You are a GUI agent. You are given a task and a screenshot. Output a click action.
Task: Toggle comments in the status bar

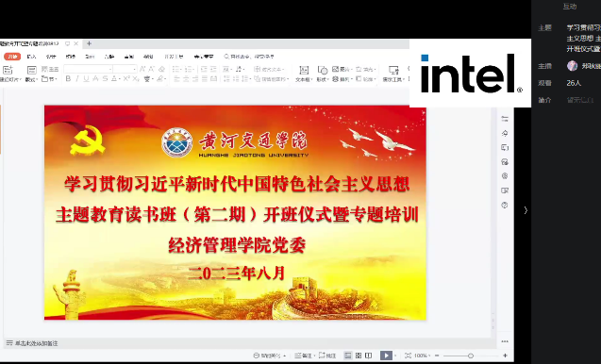[x=327, y=356]
